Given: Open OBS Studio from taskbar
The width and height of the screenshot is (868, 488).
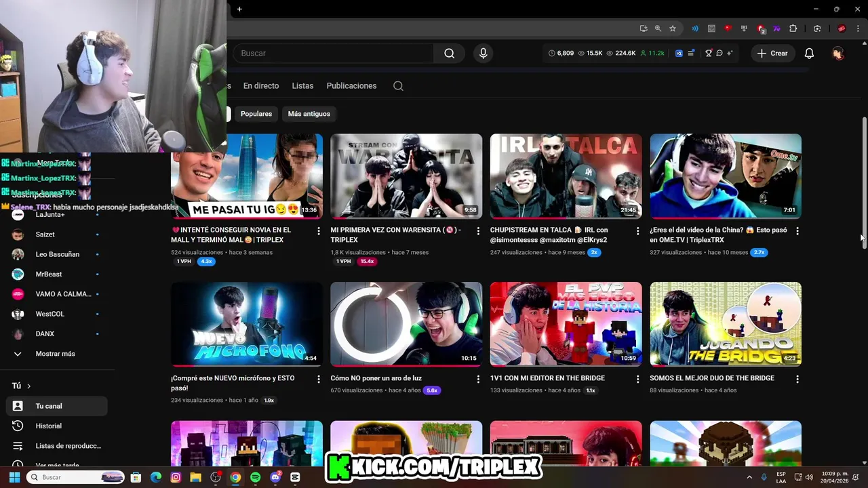Looking at the screenshot, I should point(216,477).
